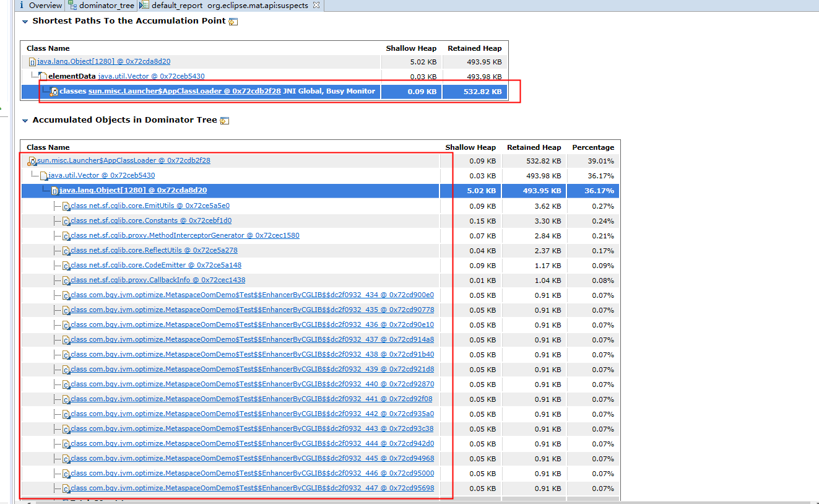Click class icon of Constants row
The width and height of the screenshot is (819, 504).
tap(66, 221)
